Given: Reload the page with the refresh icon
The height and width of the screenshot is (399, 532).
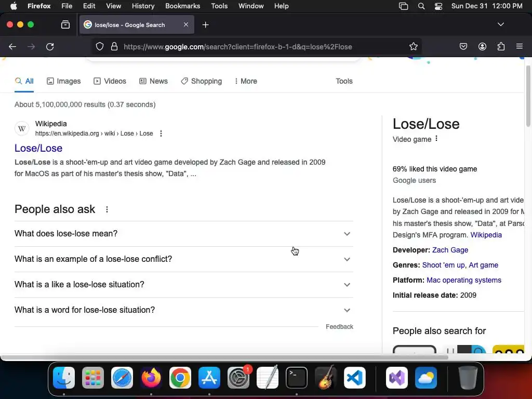Looking at the screenshot, I should click(50, 46).
